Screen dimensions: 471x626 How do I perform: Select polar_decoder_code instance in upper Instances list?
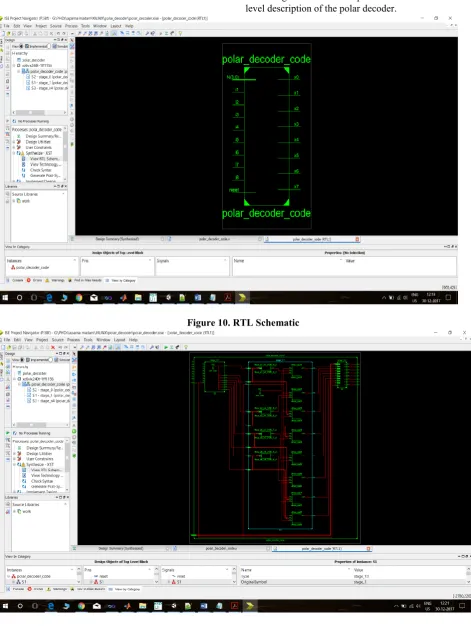[x=32, y=267]
